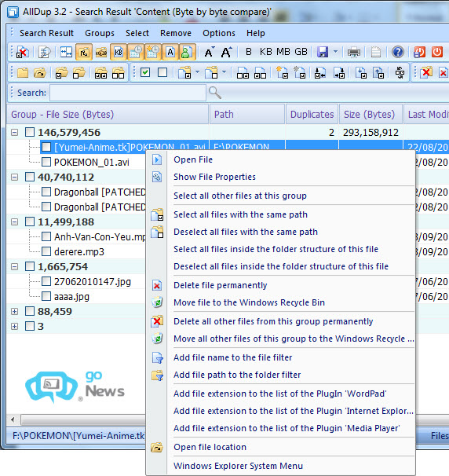The width and height of the screenshot is (449, 476).
Task: Click the search magnifying glass icon
Action: (x=215, y=93)
